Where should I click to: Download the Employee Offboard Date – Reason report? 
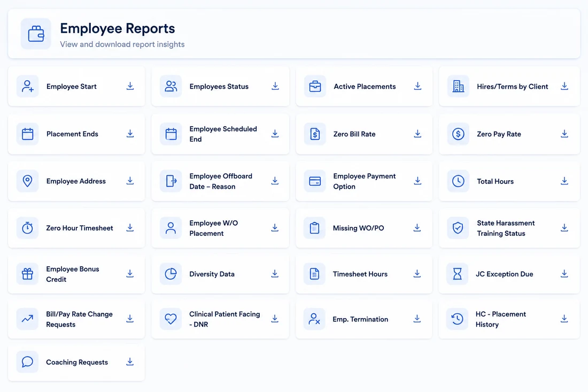(275, 181)
